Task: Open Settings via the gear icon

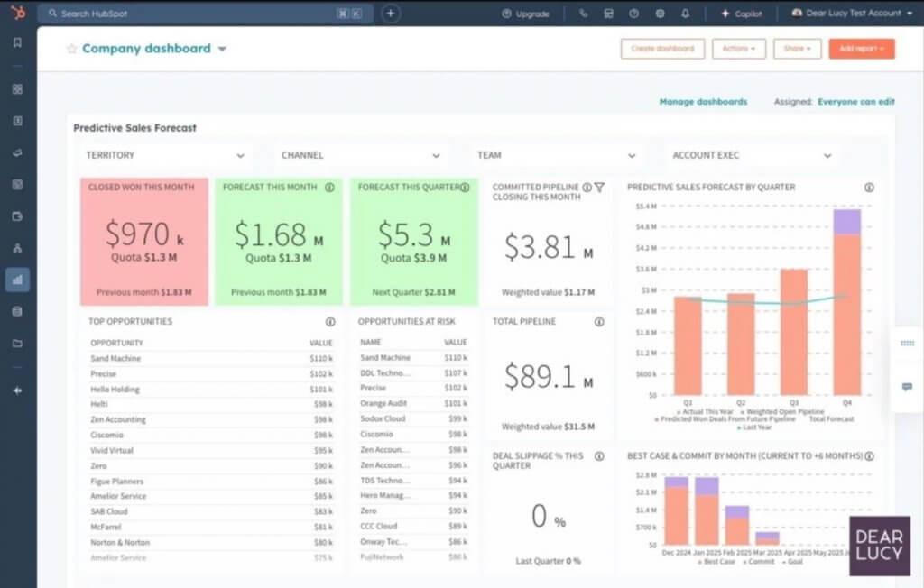Action: [x=661, y=13]
